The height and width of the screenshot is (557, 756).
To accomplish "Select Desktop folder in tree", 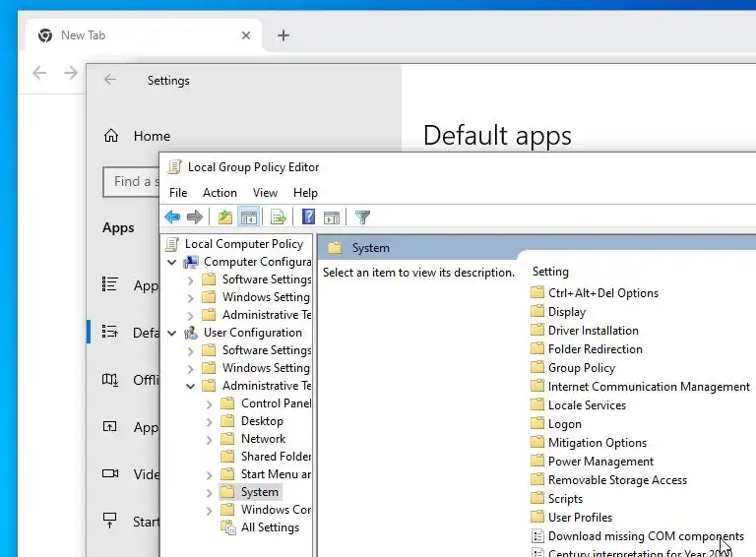I will [x=252, y=421].
